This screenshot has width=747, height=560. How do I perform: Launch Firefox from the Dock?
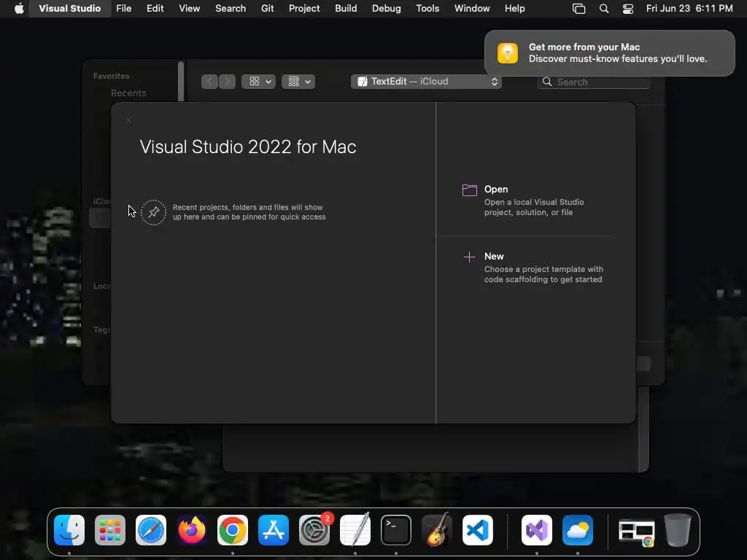[x=192, y=530]
